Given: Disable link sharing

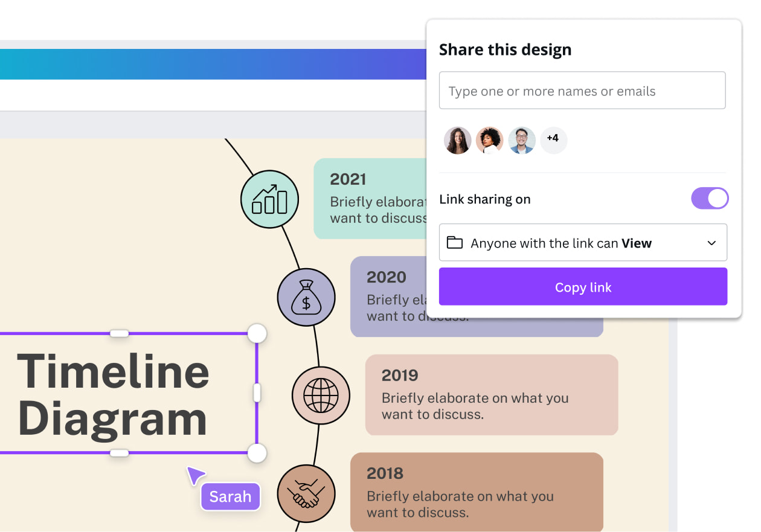Looking at the screenshot, I should pyautogui.click(x=710, y=198).
